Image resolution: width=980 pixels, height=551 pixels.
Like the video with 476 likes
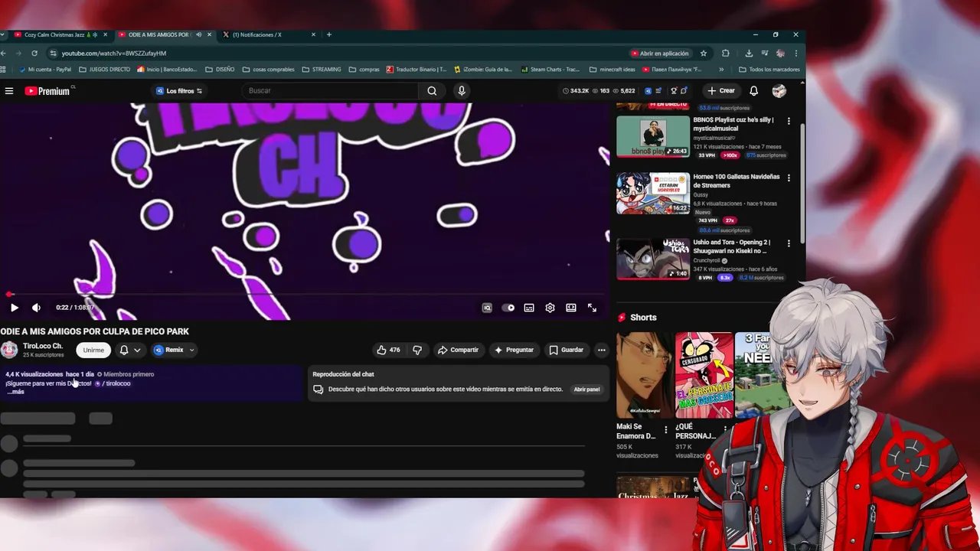point(388,350)
